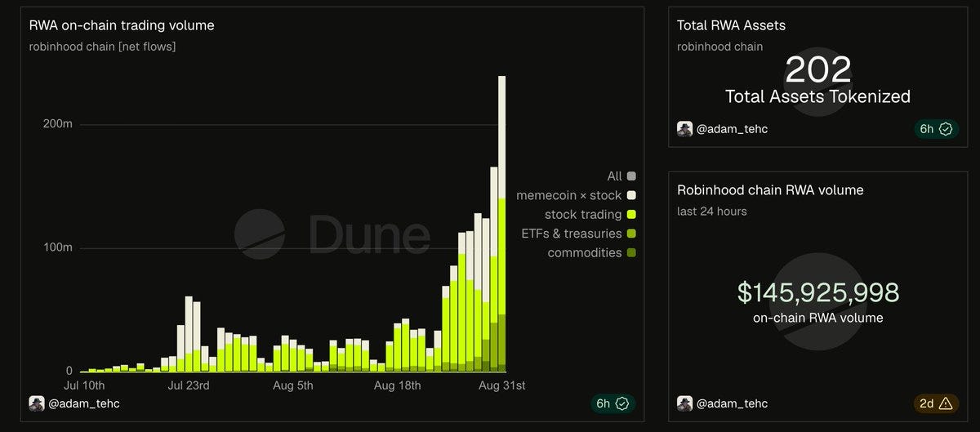Click the tallest bar at Aug 31st
The width and height of the screenshot is (980, 432).
[501, 224]
